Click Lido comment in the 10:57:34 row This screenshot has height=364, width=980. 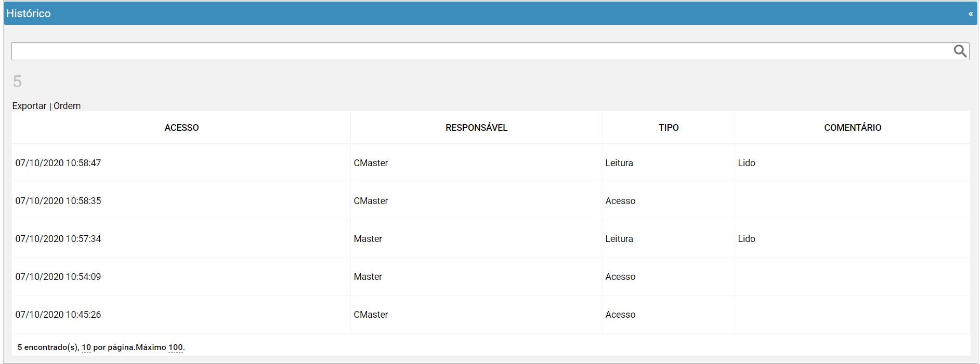[747, 239]
